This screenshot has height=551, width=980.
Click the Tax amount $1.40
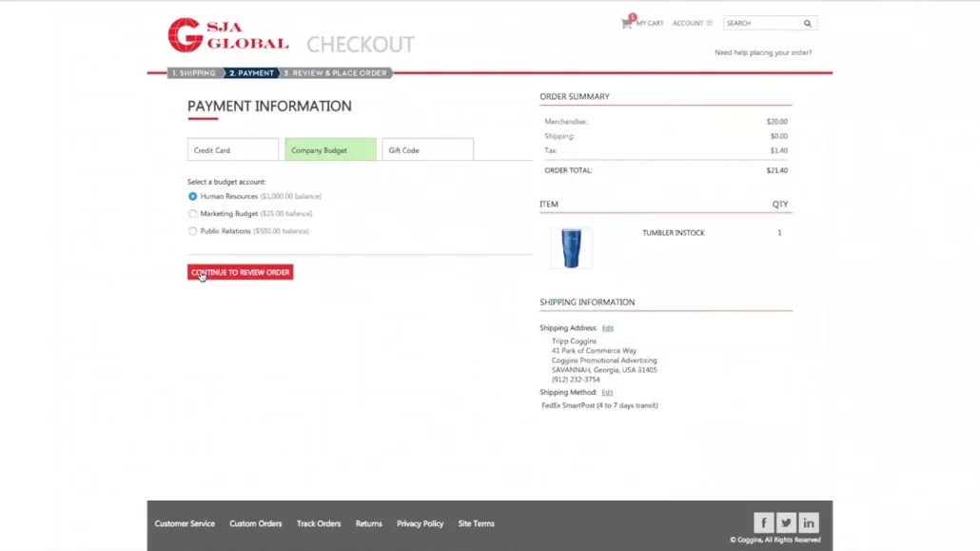pos(778,150)
